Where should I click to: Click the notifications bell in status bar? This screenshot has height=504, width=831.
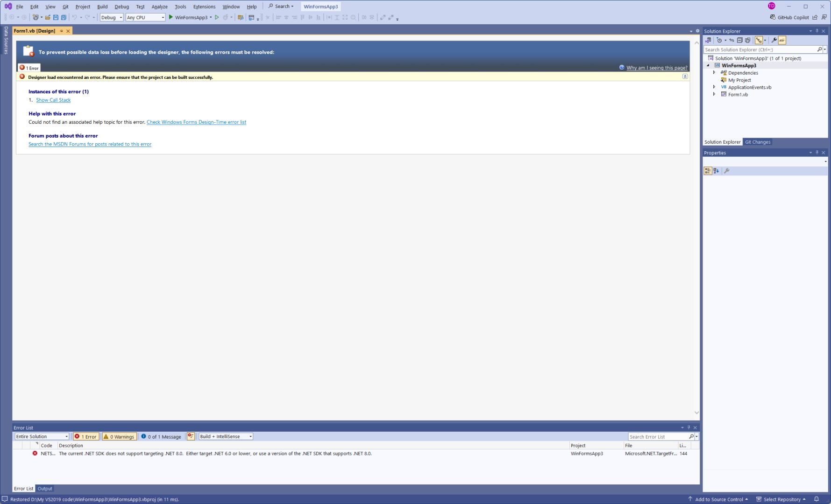pos(817,499)
